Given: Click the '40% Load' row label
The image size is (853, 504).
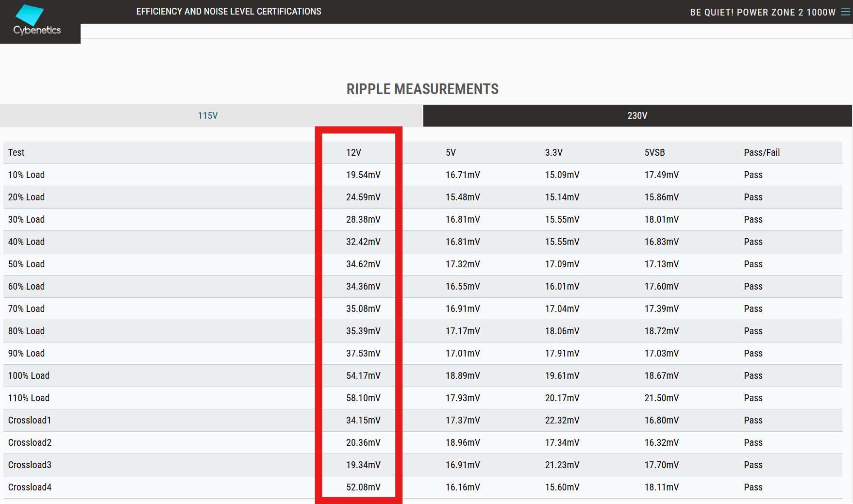Looking at the screenshot, I should click(x=26, y=242).
